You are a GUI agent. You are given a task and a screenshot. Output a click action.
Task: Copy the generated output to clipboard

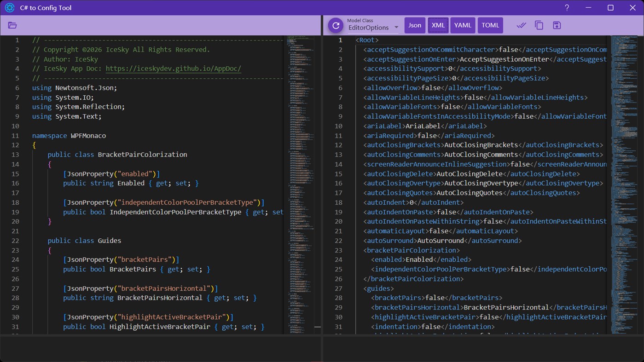(x=539, y=25)
